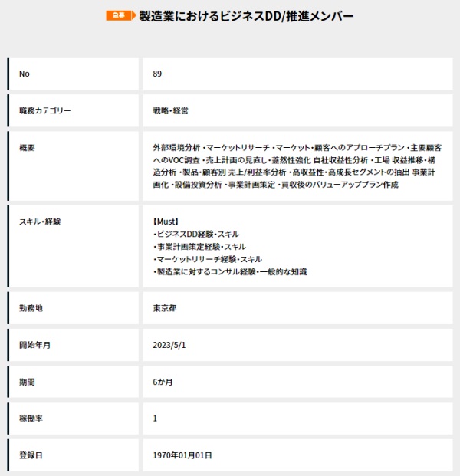Click the period value 6か月

[163, 382]
